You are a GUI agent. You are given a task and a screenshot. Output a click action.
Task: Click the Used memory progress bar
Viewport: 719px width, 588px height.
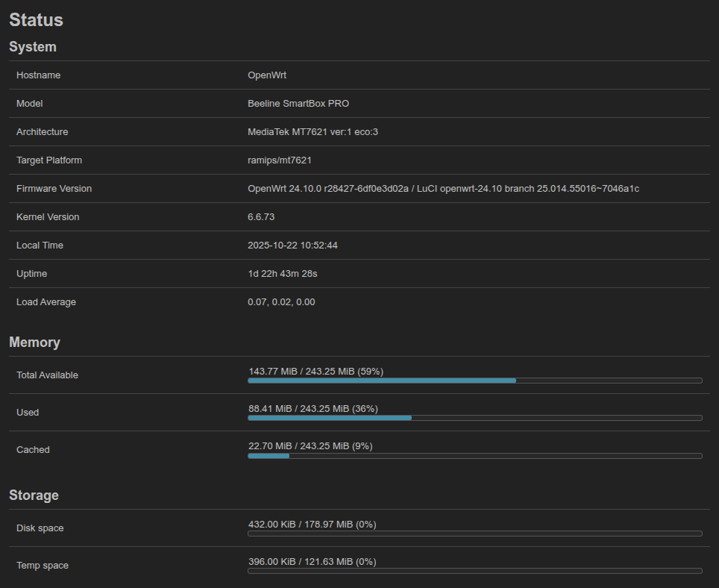point(474,418)
